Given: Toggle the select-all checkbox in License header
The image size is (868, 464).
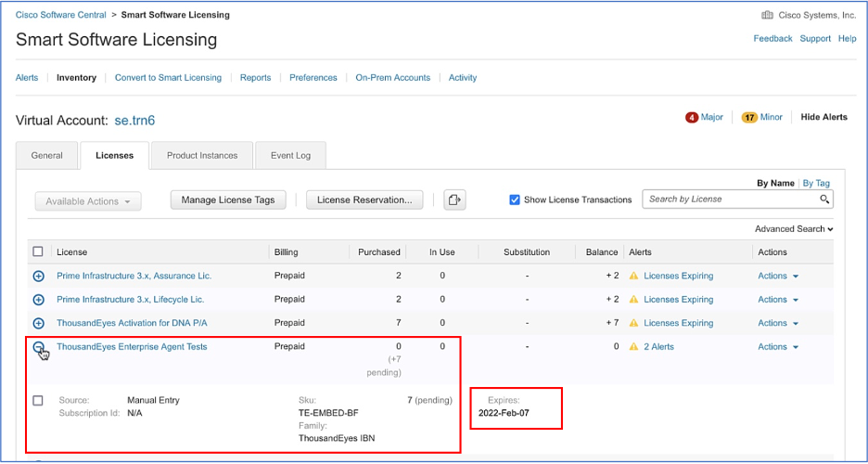Looking at the screenshot, I should click(38, 251).
